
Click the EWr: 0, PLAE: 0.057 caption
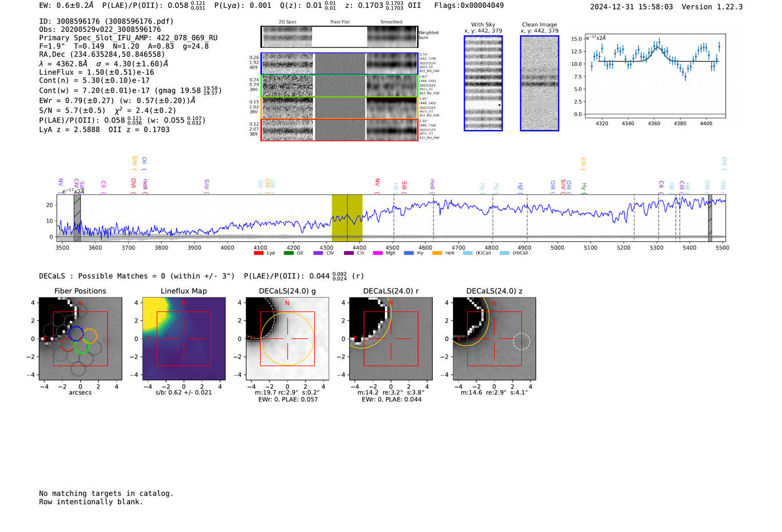288,399
